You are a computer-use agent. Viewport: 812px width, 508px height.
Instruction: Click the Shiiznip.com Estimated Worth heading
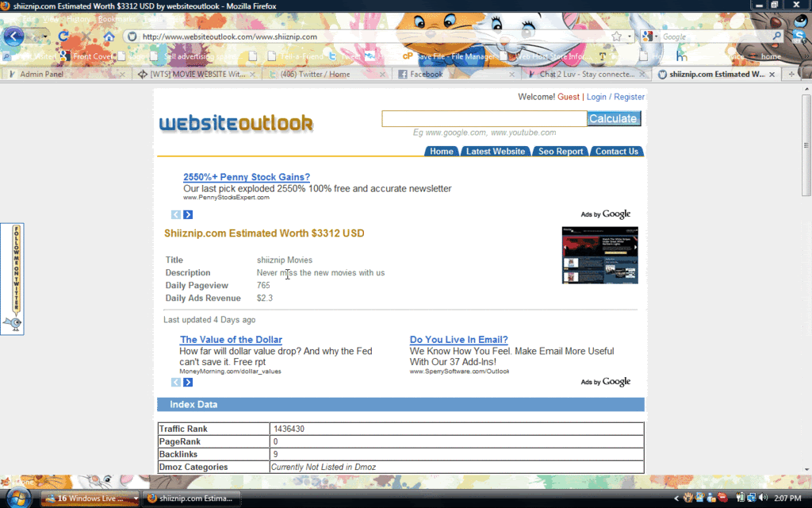[264, 233]
